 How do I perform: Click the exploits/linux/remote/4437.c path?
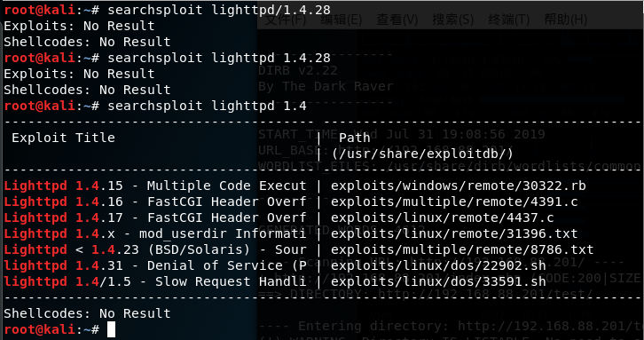click(443, 217)
